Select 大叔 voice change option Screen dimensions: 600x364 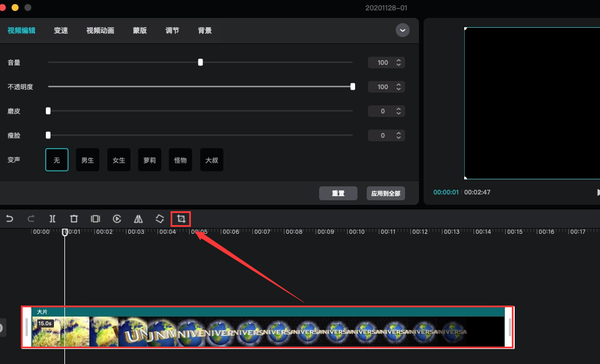(212, 160)
